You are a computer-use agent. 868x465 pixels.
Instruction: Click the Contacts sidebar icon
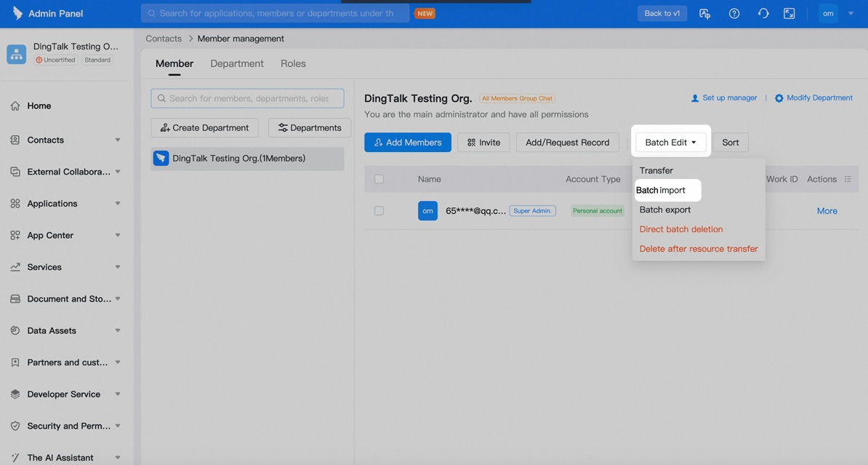coord(15,140)
